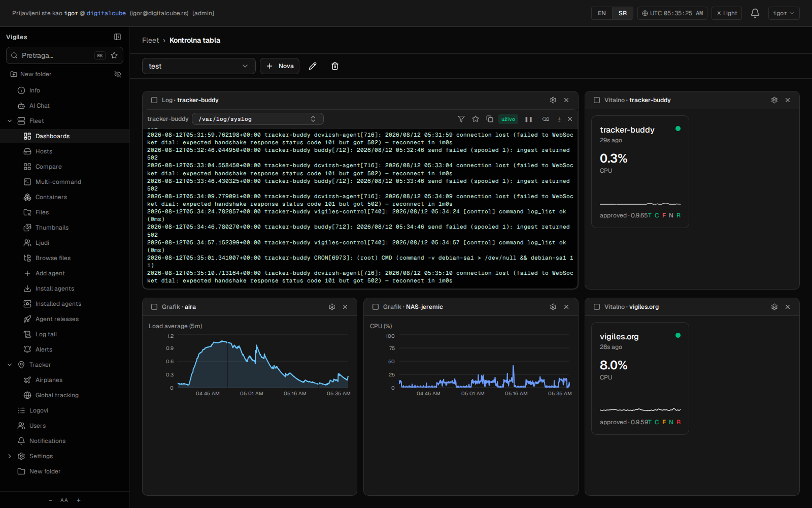Open AI Chat in sidebar
Image resolution: width=812 pixels, height=508 pixels.
[64, 106]
